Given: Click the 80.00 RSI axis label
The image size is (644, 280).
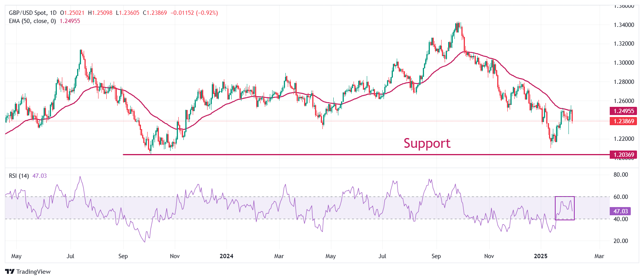Looking at the screenshot, I should (621, 175).
